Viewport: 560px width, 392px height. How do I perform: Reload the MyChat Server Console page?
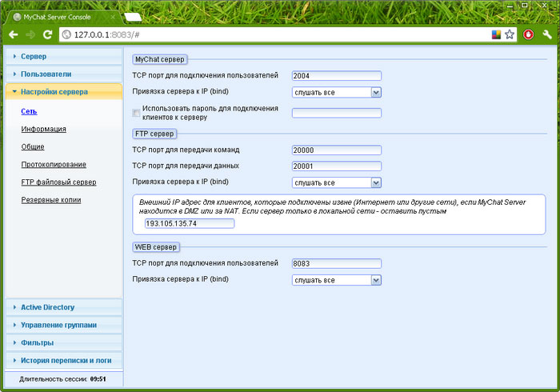pos(47,34)
